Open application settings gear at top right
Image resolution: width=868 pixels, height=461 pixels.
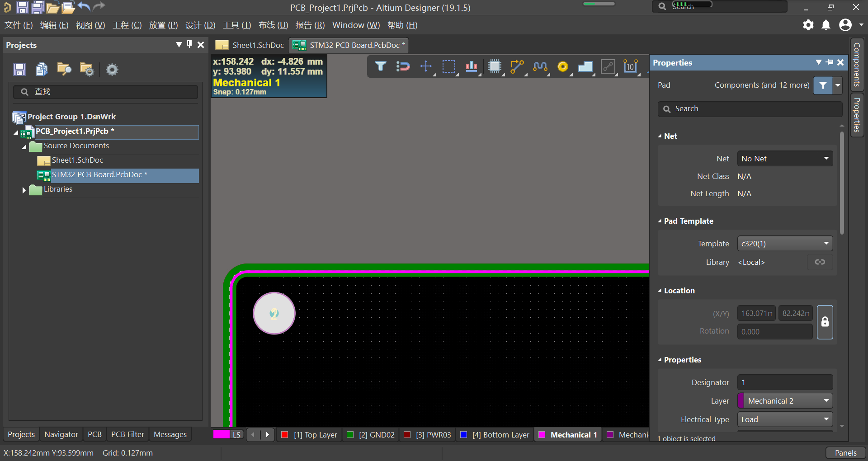click(x=808, y=25)
